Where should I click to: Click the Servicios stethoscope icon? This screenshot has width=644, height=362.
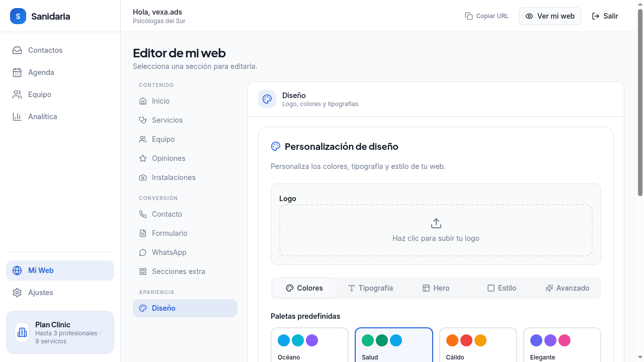pyautogui.click(x=143, y=120)
